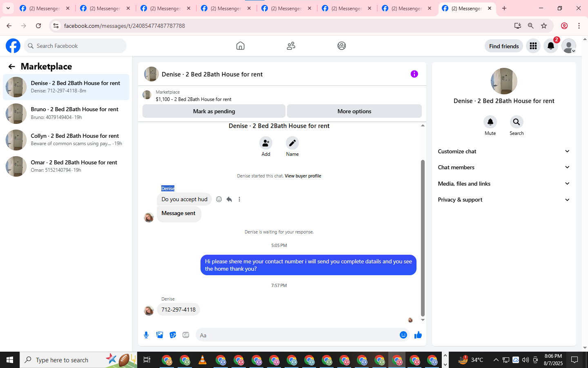Image resolution: width=588 pixels, height=368 pixels.
Task: Open View buyer profile link
Action: (303, 176)
